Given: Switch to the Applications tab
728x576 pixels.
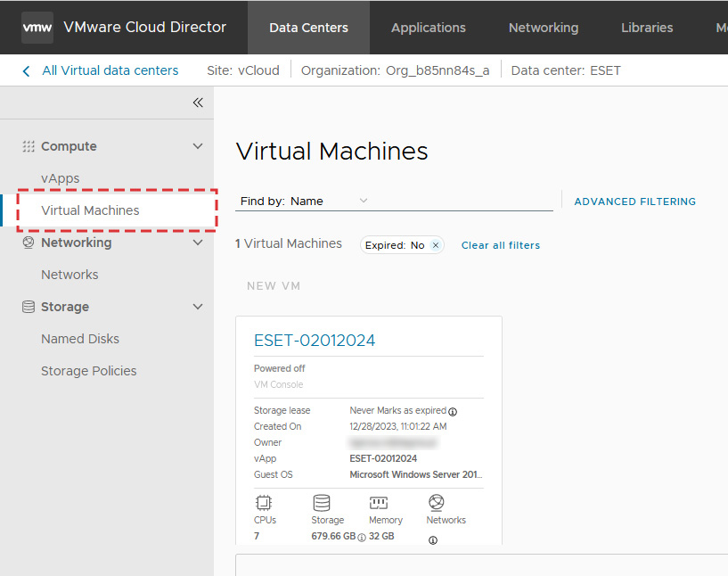Looking at the screenshot, I should tap(428, 28).
